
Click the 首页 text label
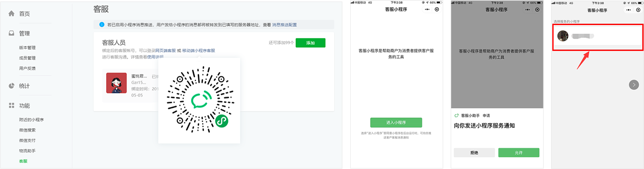[x=24, y=14]
